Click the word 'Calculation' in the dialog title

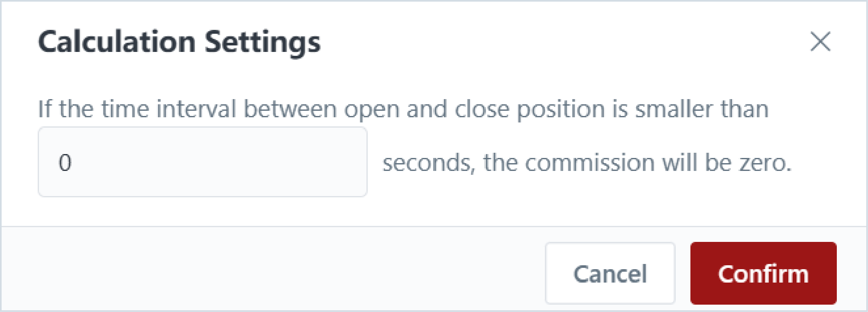click(x=117, y=42)
